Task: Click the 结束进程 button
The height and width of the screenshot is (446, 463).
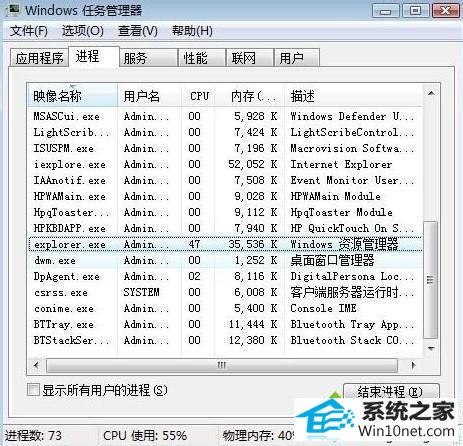Action: (391, 392)
